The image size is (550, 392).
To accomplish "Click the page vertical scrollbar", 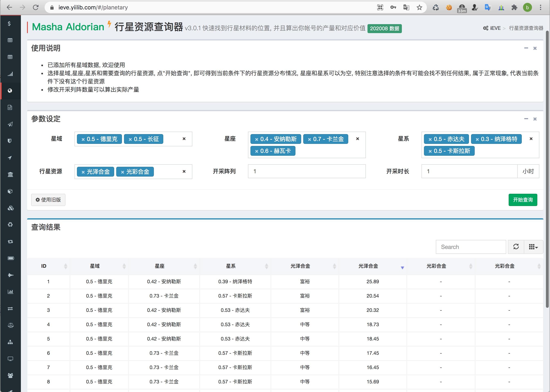I will click(547, 169).
